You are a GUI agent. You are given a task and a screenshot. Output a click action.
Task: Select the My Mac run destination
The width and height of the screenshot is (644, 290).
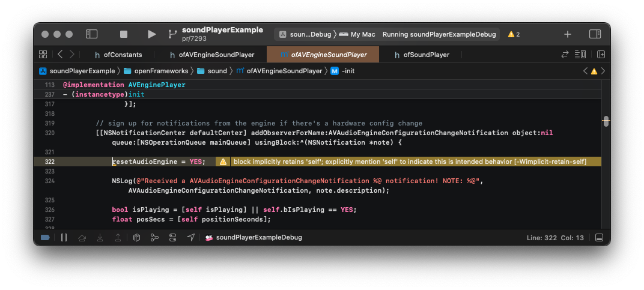tap(357, 34)
